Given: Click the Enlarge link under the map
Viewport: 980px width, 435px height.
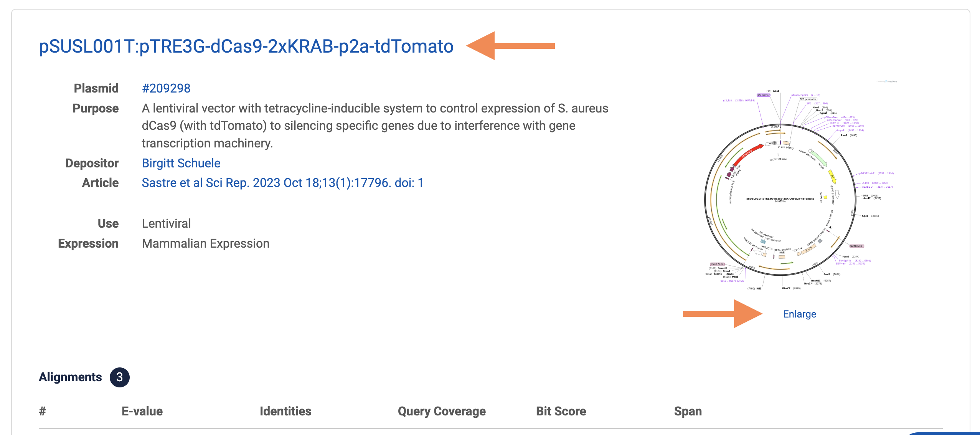Looking at the screenshot, I should point(800,314).
